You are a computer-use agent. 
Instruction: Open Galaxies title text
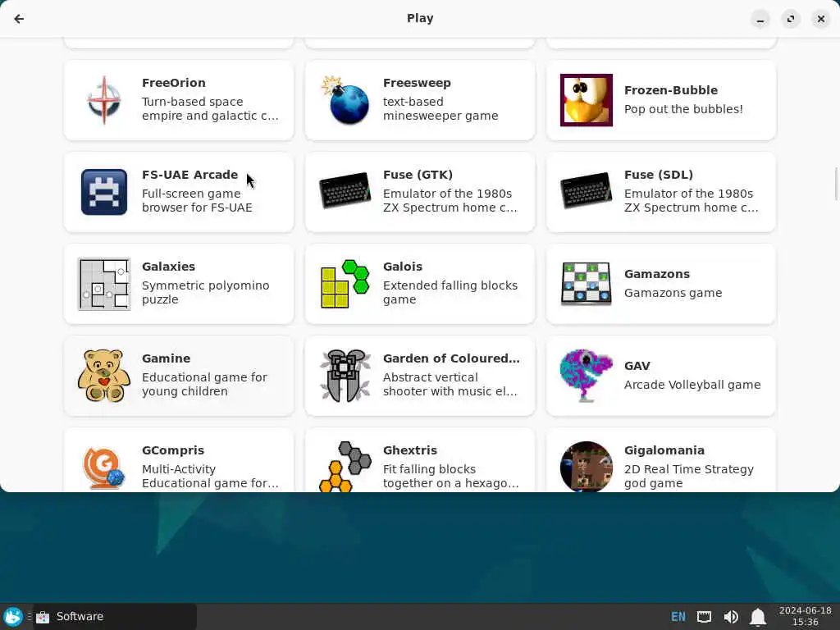tap(168, 267)
